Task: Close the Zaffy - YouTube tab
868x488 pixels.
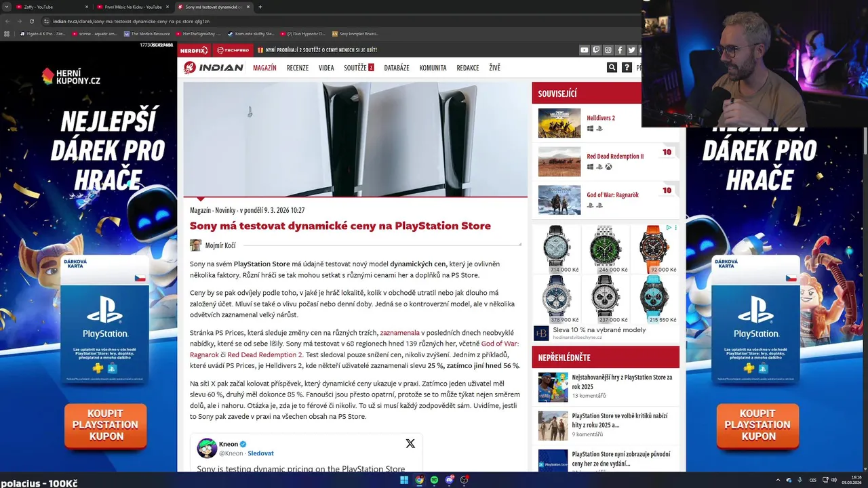Action: pos(88,7)
